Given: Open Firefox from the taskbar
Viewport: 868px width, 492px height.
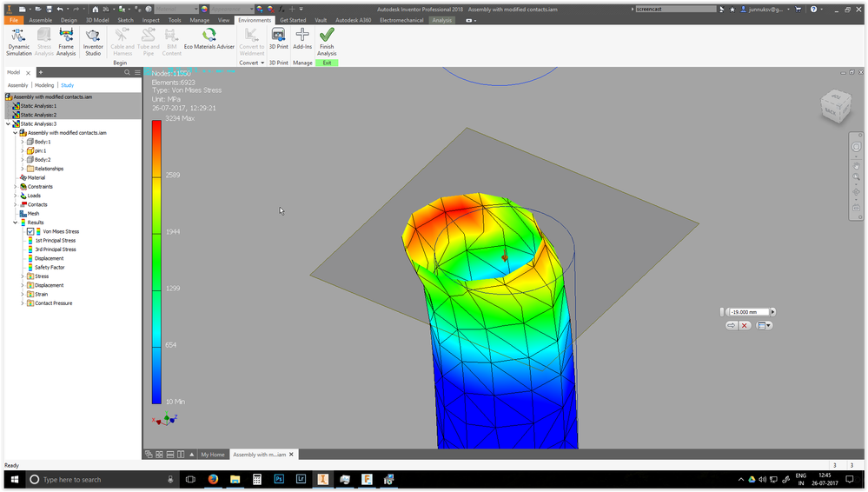Looking at the screenshot, I should [213, 479].
